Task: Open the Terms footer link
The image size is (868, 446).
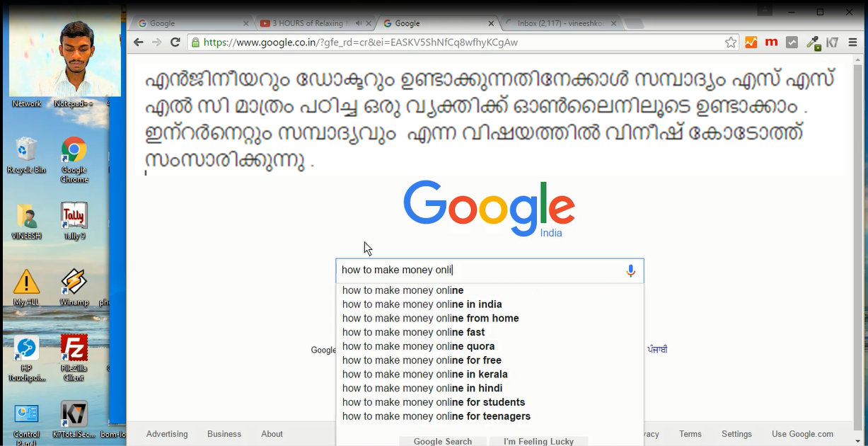Action: point(690,434)
